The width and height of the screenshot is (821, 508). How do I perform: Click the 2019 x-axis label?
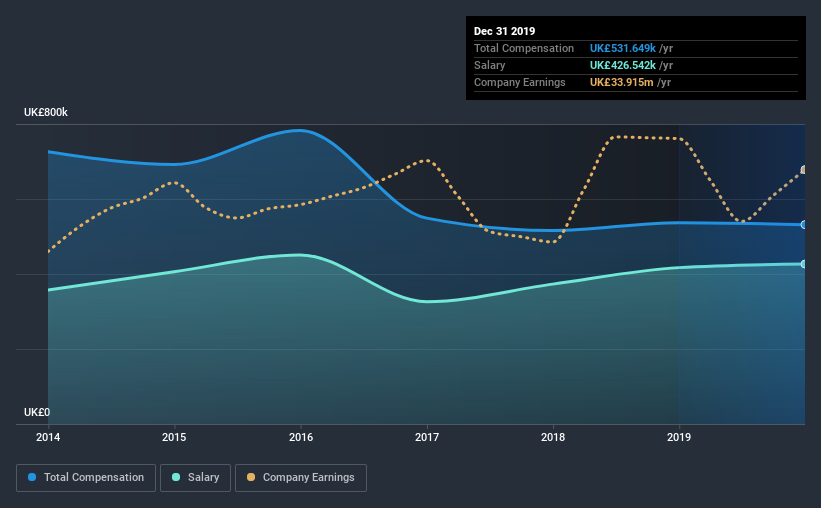coord(679,437)
